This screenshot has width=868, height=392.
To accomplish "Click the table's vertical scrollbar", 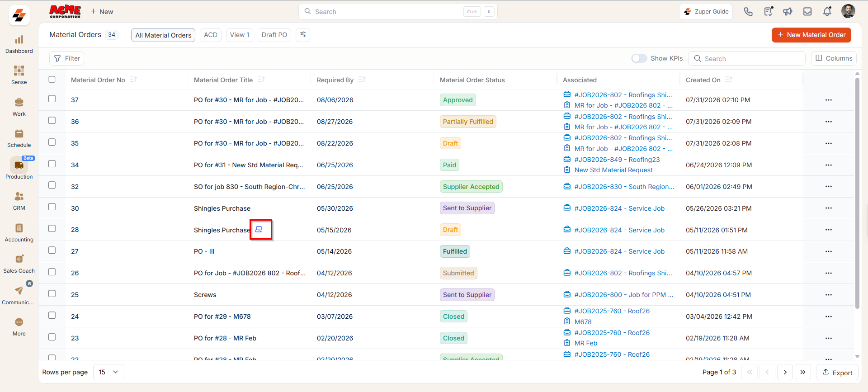I will point(857,194).
